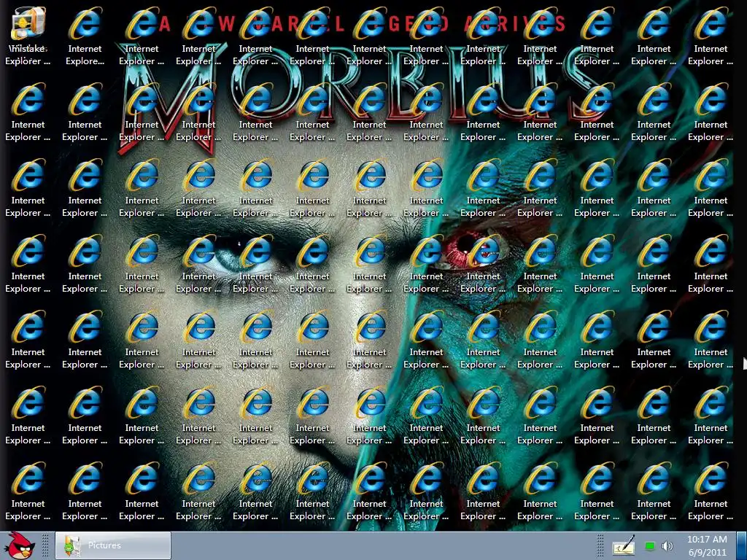
Task: Switch to the Pictures taskbar window
Action: (113, 545)
